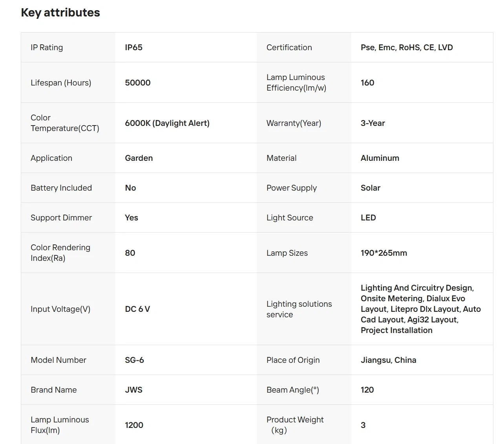
Task: Click the Certification value Pse, Emc, RoHS
Action: pos(407,47)
